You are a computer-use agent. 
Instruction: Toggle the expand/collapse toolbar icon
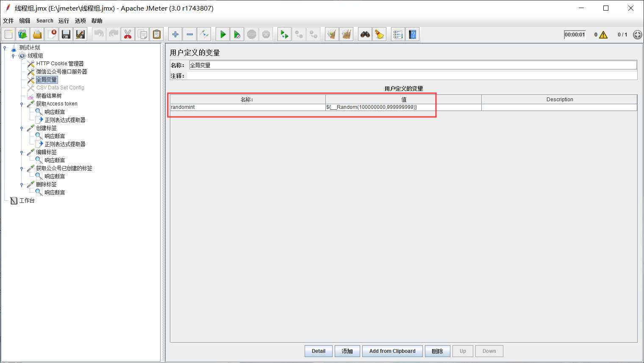click(204, 34)
